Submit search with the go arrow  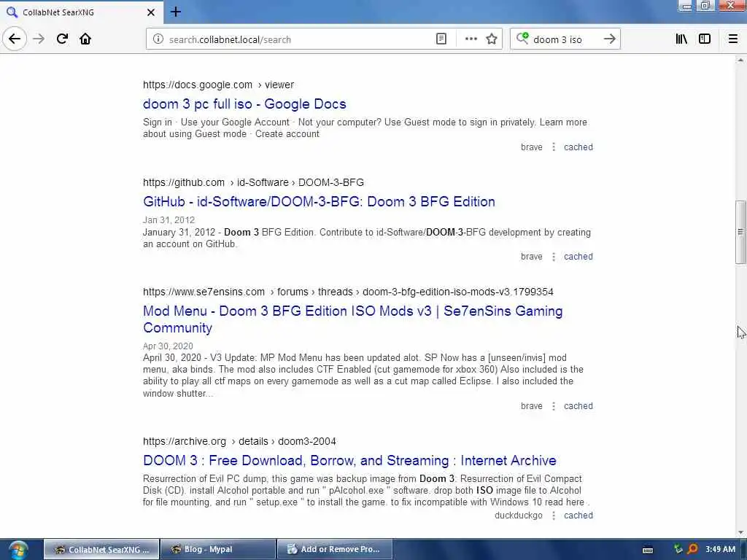click(609, 39)
